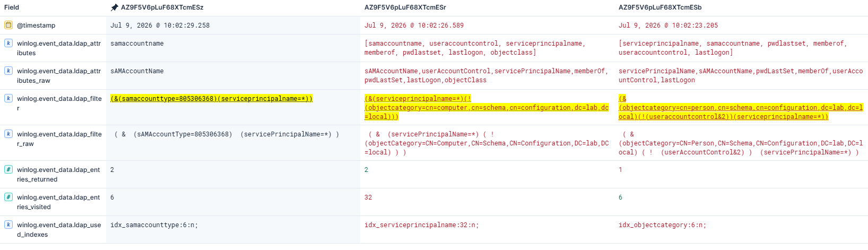Click entries visited value 32
Screen dimensions: 868x250
368,197
